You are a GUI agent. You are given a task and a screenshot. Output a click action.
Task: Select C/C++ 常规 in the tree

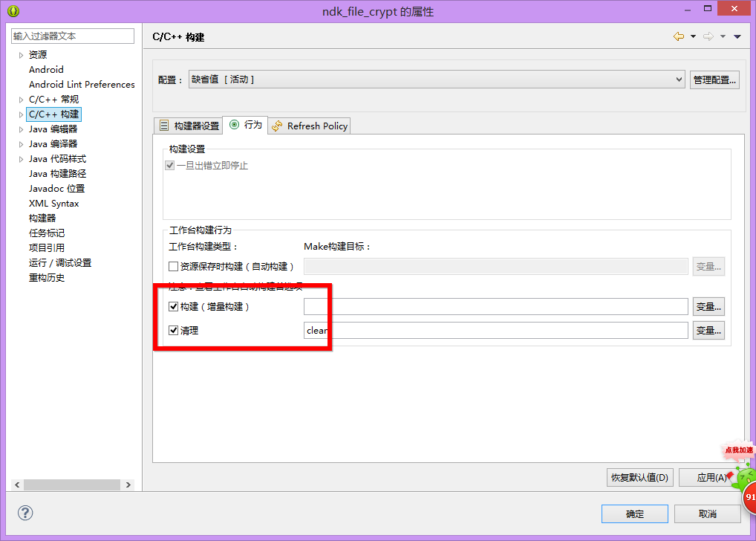click(53, 100)
